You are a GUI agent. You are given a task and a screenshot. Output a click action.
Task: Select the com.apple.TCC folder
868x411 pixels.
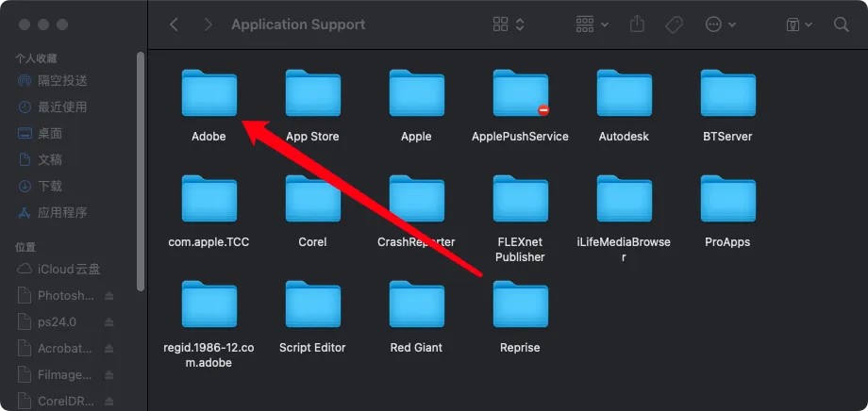click(209, 199)
